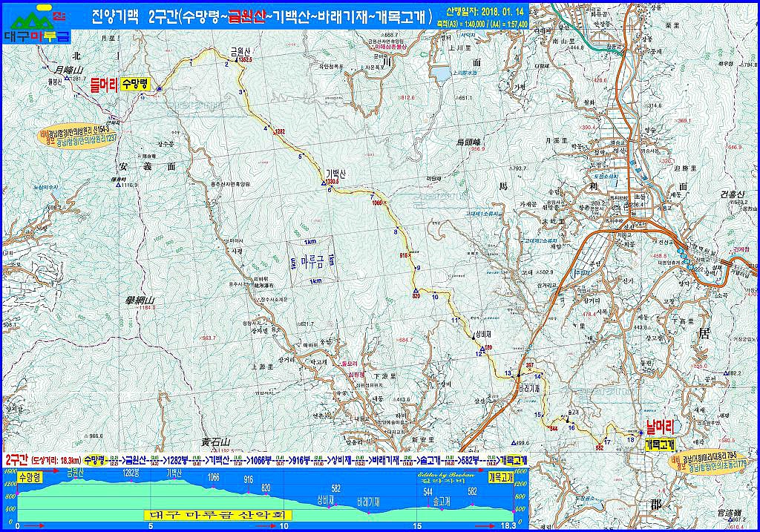
Task: Click the orange navigation address oval below 들머리
Action: click(78, 137)
